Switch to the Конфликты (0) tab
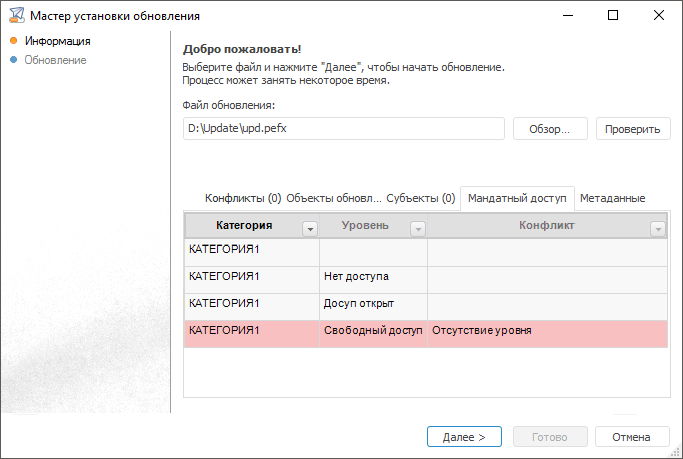 click(x=242, y=198)
